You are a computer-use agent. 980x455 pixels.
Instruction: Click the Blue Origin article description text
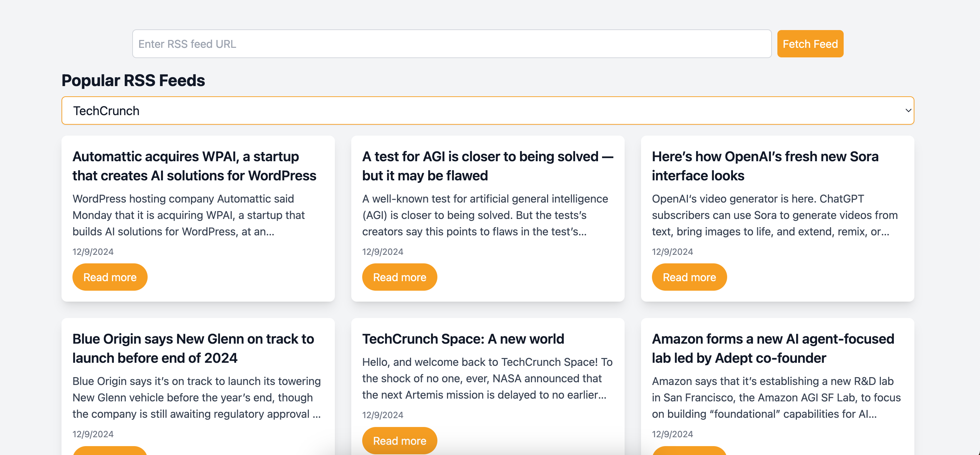coord(196,397)
